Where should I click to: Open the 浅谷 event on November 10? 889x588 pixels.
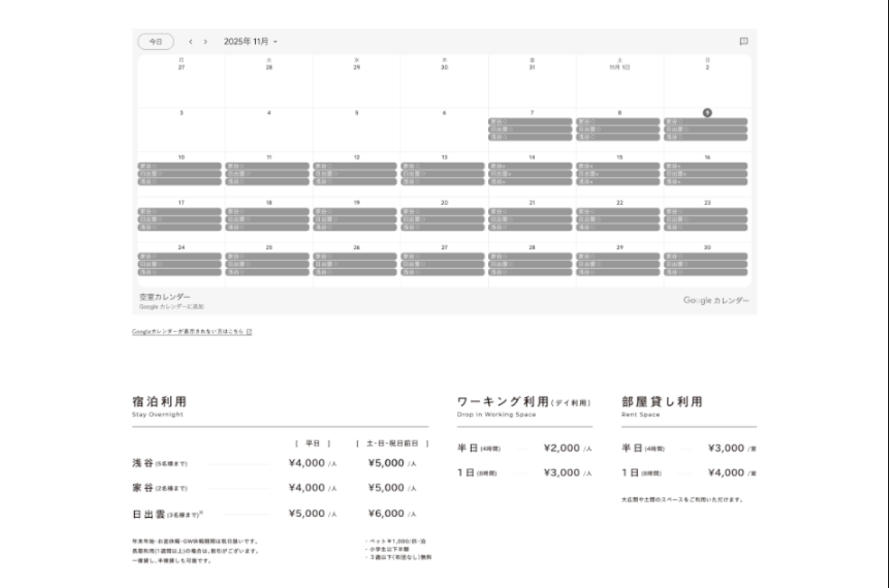[181, 182]
